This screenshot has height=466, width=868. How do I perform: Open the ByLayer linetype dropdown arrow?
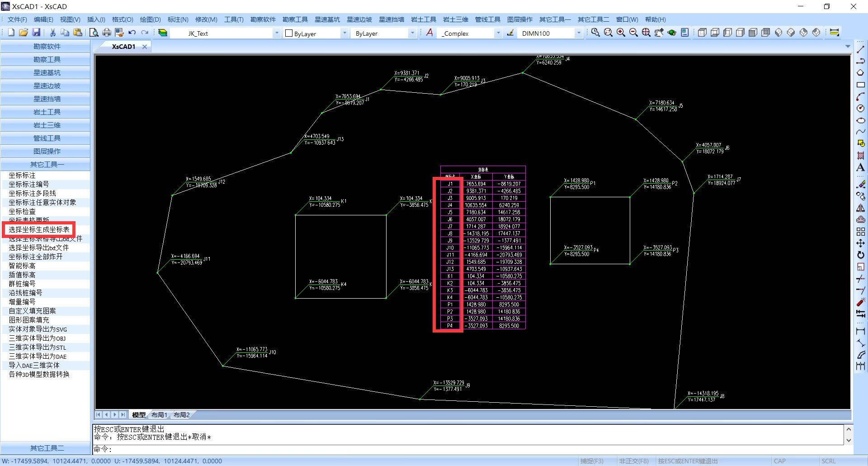click(x=412, y=33)
